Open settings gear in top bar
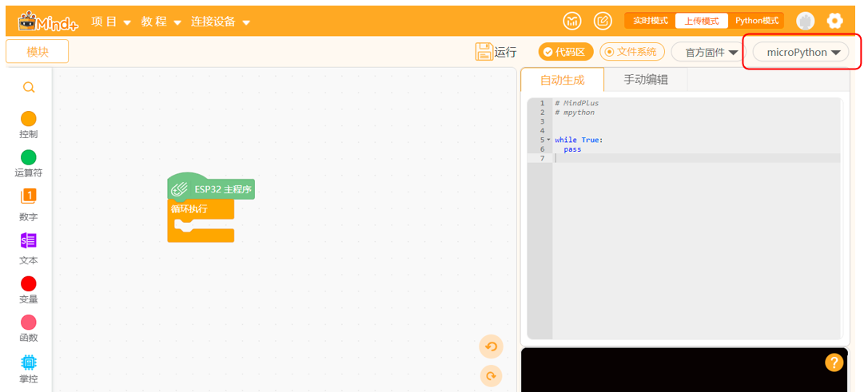The image size is (868, 392). (834, 21)
